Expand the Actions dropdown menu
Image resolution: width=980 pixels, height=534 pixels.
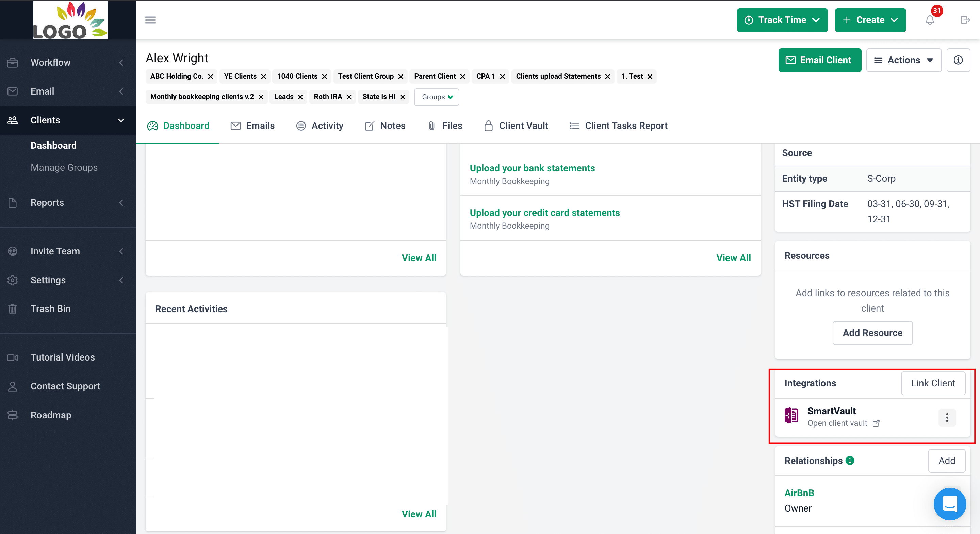pyautogui.click(x=904, y=60)
